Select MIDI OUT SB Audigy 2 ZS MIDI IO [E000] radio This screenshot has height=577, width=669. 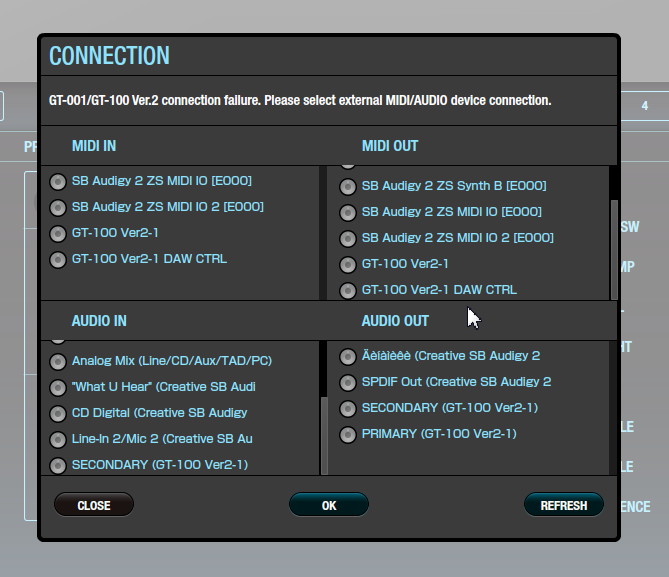tap(348, 213)
